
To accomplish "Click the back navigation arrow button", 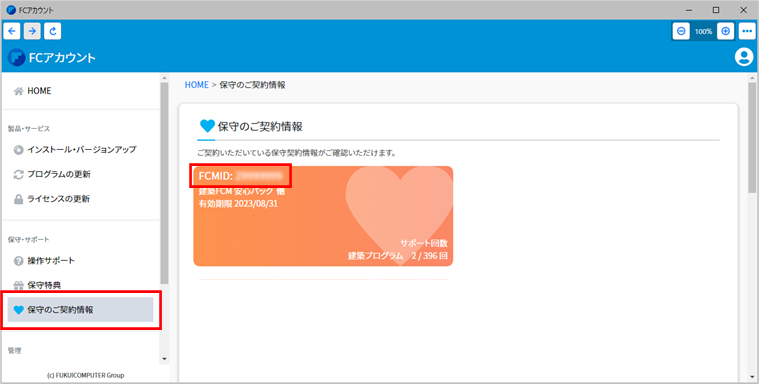I will [x=12, y=31].
